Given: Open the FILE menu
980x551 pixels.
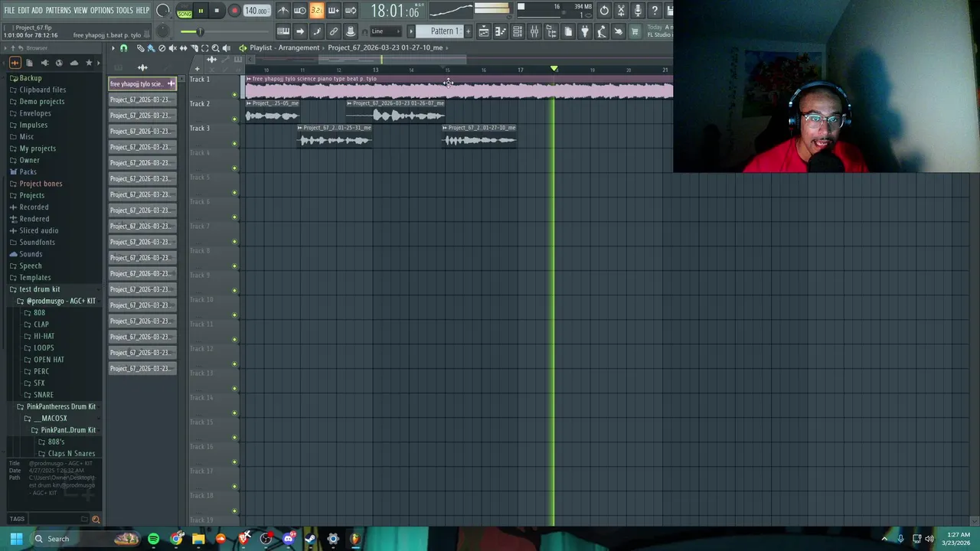Looking at the screenshot, I should pos(9,11).
